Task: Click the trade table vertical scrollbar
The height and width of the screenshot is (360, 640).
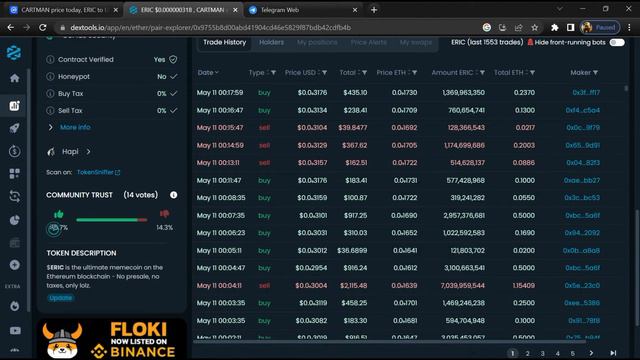Action: click(627, 88)
